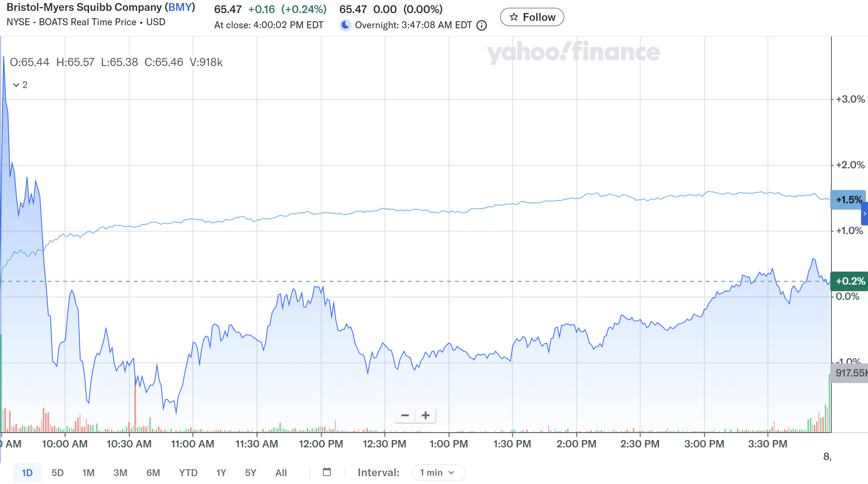Select the 5D range tab
868x484 pixels.
[57, 473]
